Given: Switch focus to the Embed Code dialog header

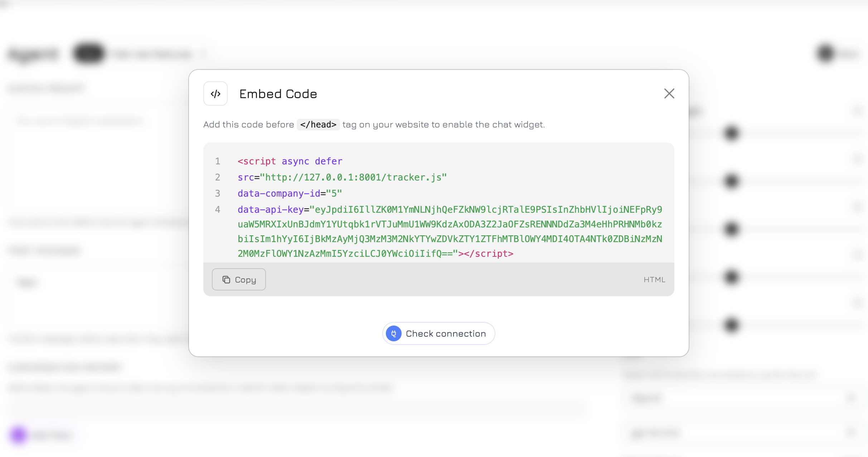Looking at the screenshot, I should pyautogui.click(x=278, y=93).
